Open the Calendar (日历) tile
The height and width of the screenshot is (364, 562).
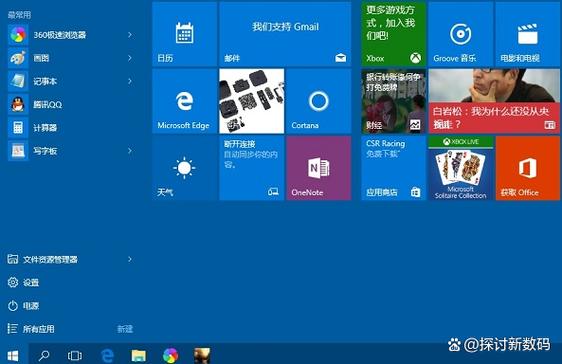pyautogui.click(x=185, y=34)
